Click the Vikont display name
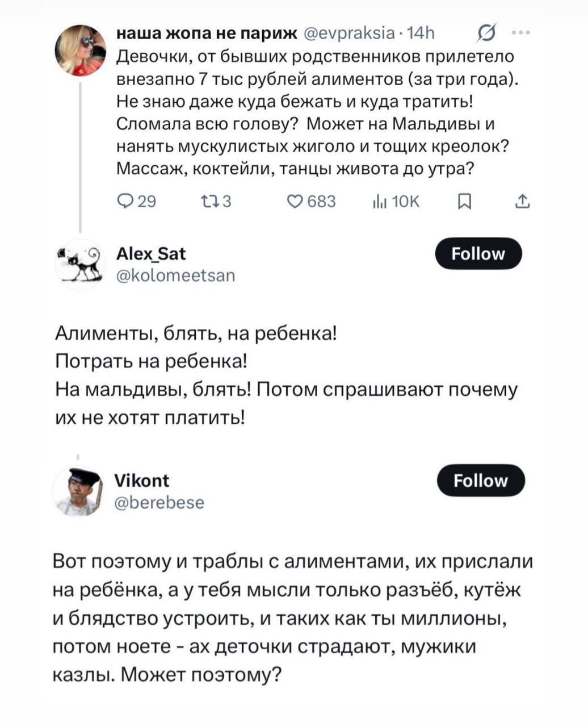Image resolution: width=588 pixels, height=727 pixels. 142,481
